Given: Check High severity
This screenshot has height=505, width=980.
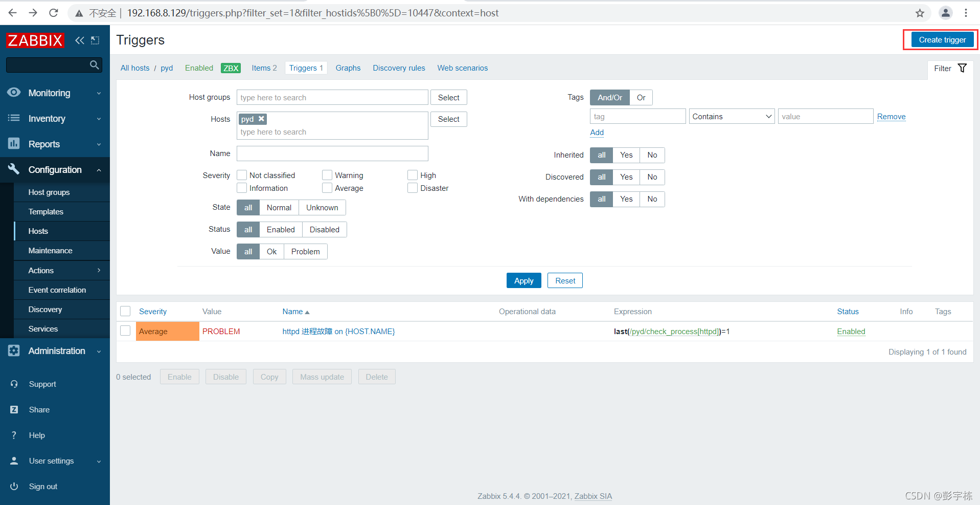Looking at the screenshot, I should coord(413,175).
